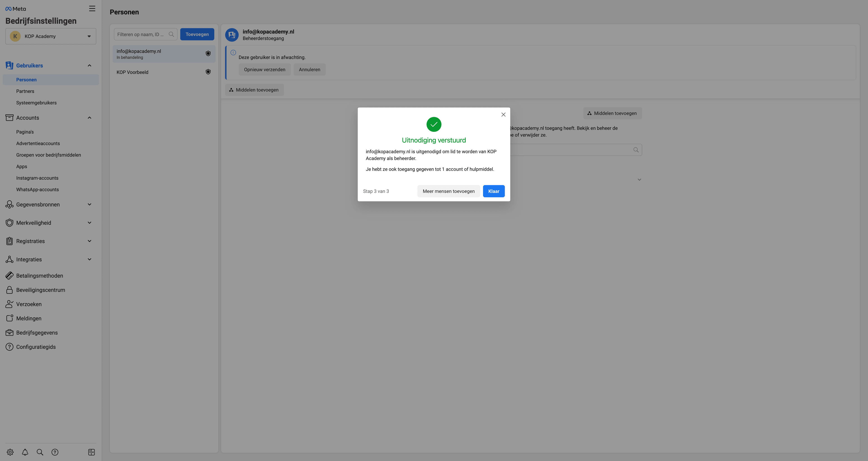Image resolution: width=868 pixels, height=461 pixels.
Task: Click Annuleren in pending notice
Action: click(x=309, y=69)
